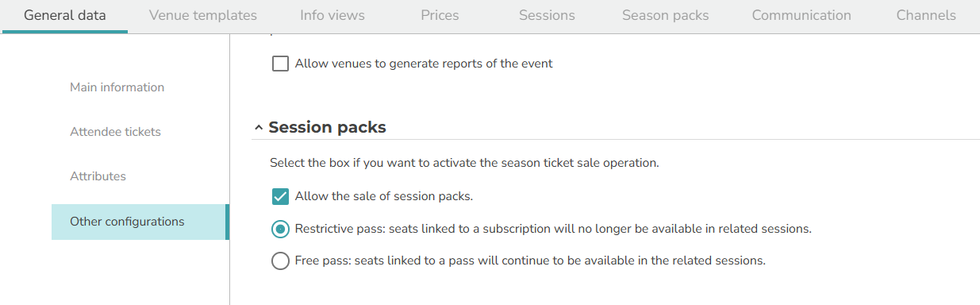The height and width of the screenshot is (305, 980).
Task: Open the Sessions tab
Action: 547,16
